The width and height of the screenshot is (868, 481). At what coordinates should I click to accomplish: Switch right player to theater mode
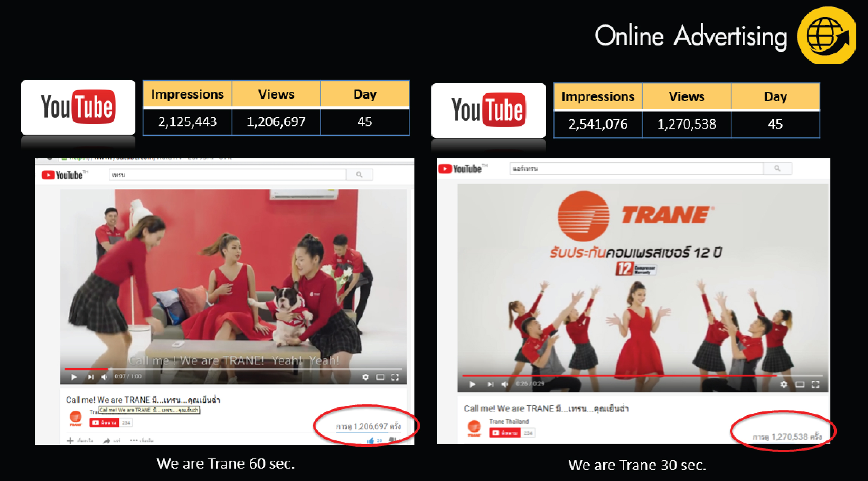[800, 384]
